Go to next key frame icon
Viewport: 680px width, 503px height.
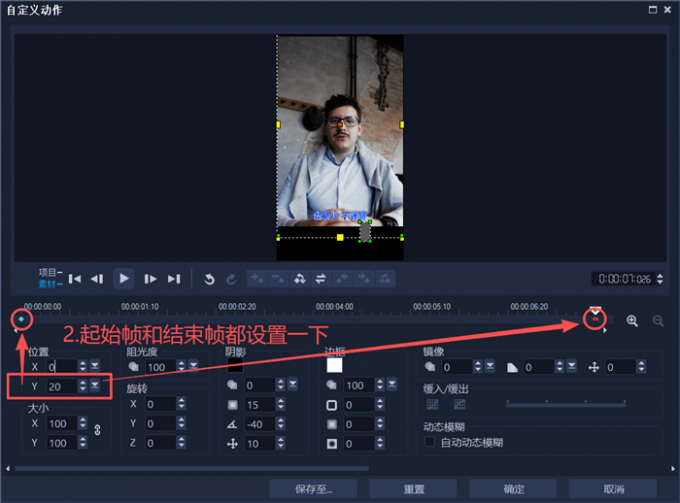tap(363, 278)
